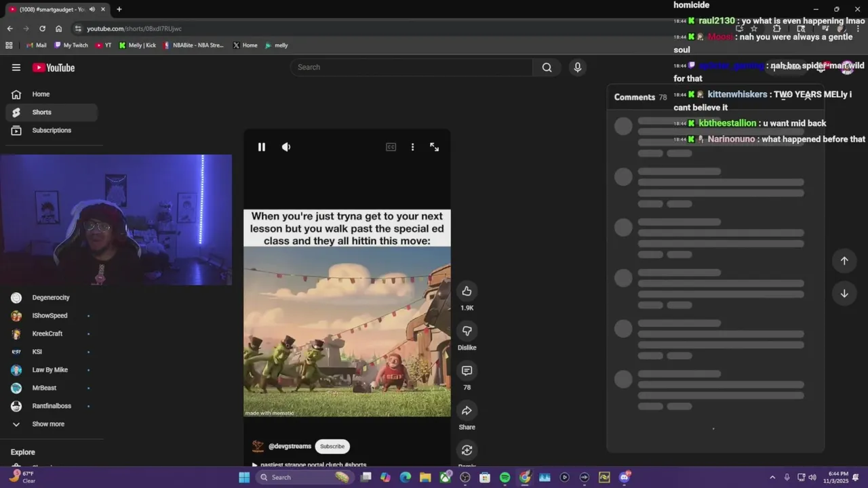The image size is (868, 488).
Task: Click the browser home button
Action: 58,28
